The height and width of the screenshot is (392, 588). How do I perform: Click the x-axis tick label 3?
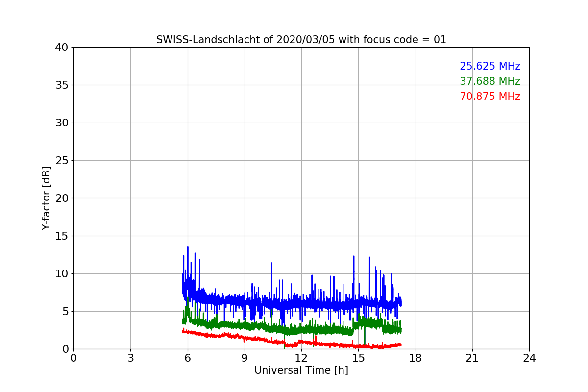coord(130,358)
